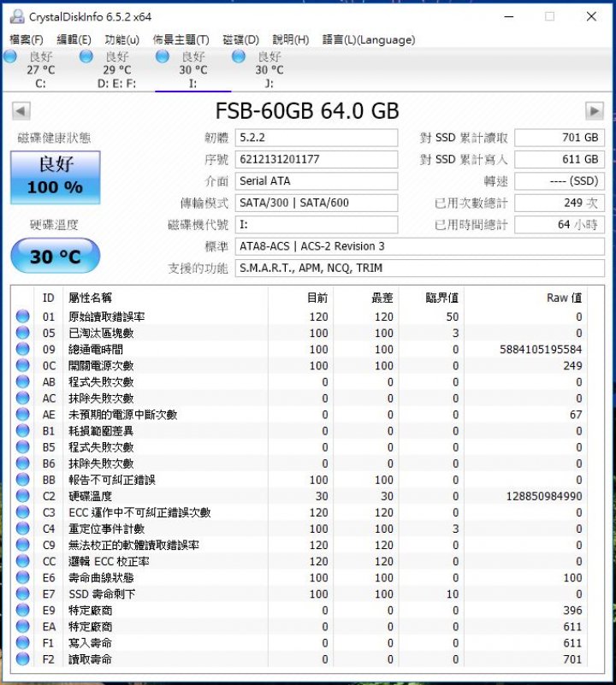Viewport: 616px width, 685px height.
Task: Select the C: drive status orb at 27 °C
Action: click(x=10, y=56)
